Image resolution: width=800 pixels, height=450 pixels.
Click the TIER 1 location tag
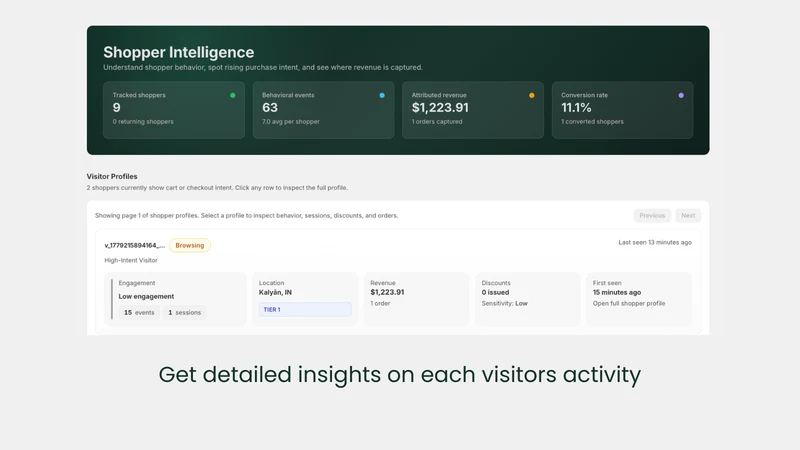coord(305,309)
